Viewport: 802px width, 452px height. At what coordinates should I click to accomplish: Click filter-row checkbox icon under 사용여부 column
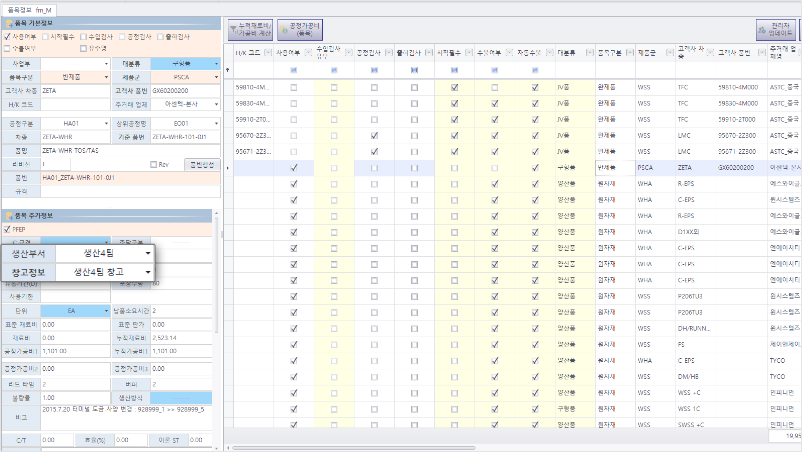[x=294, y=70]
